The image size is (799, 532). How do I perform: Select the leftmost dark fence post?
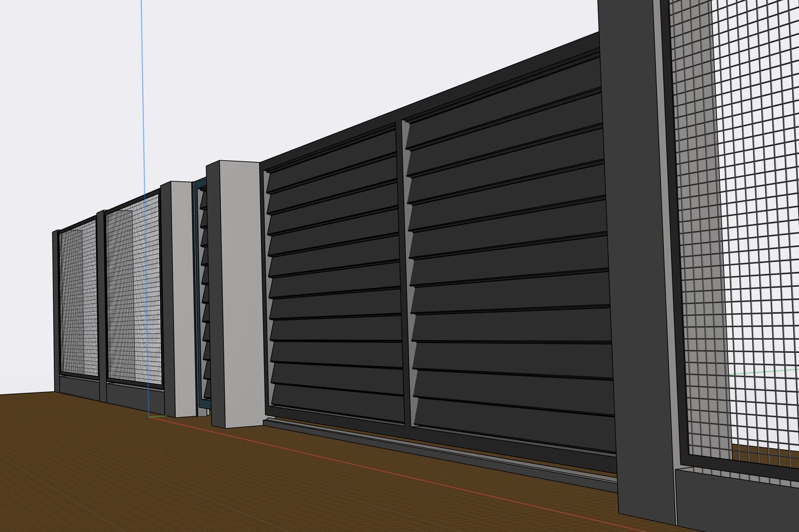point(56,311)
